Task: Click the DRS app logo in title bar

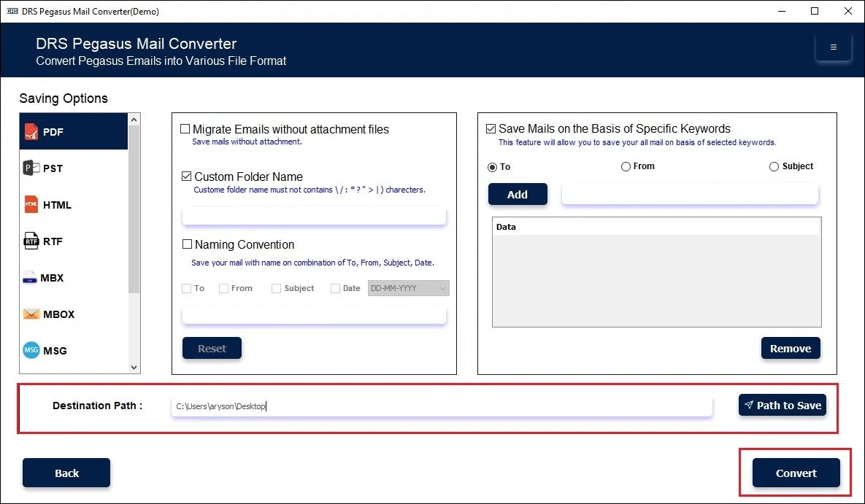Action: tap(12, 11)
